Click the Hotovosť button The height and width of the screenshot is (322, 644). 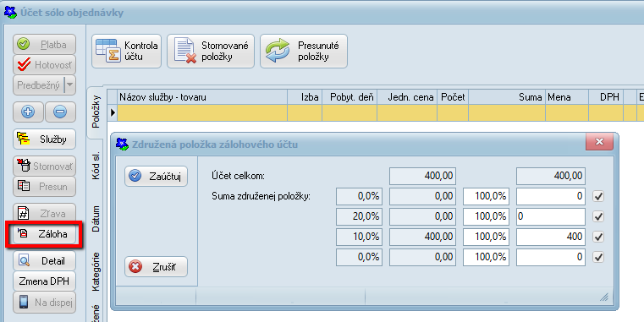click(44, 65)
